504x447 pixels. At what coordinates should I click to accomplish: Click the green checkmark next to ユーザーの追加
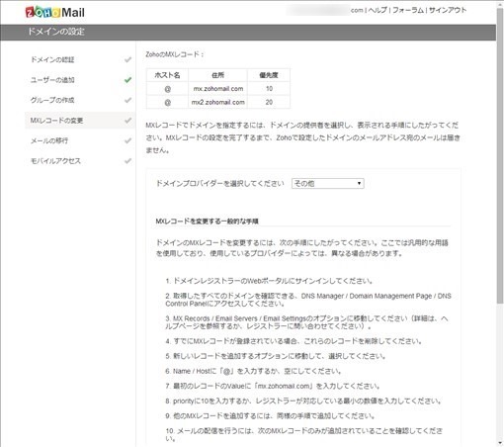pyautogui.click(x=127, y=80)
